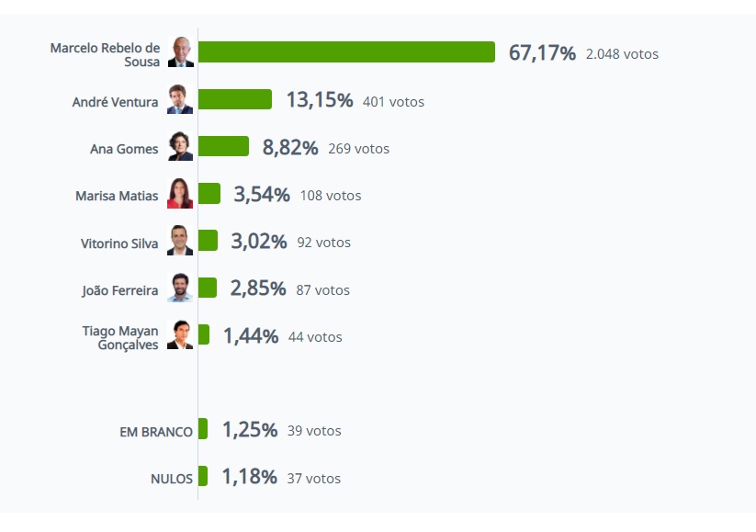Viewport: 756px width, 532px height.
Task: Select the André Ventura name label
Action: (x=115, y=102)
